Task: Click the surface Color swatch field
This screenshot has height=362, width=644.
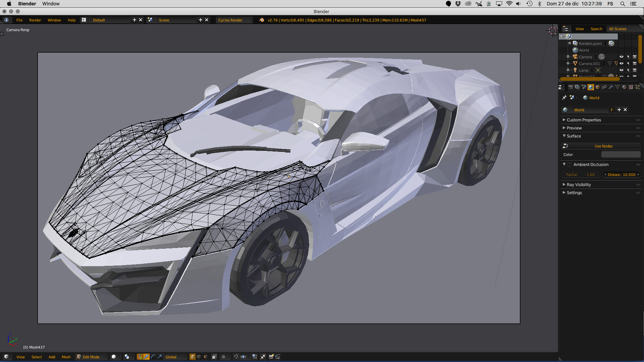Action: 621,155
